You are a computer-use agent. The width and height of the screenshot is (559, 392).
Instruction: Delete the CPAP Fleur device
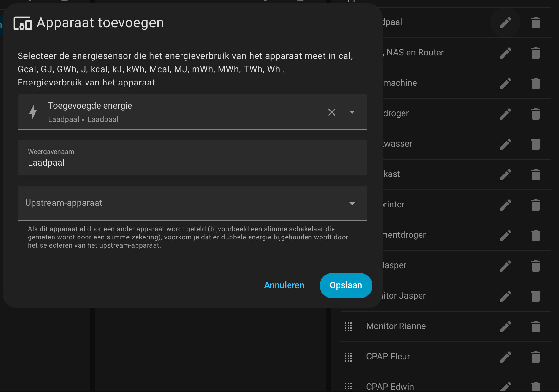(x=536, y=357)
